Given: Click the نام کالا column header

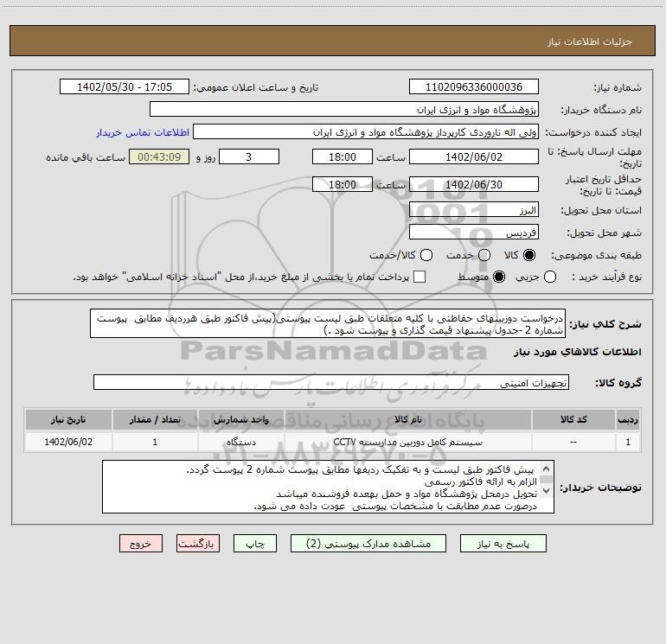Looking at the screenshot, I should 407,419.
